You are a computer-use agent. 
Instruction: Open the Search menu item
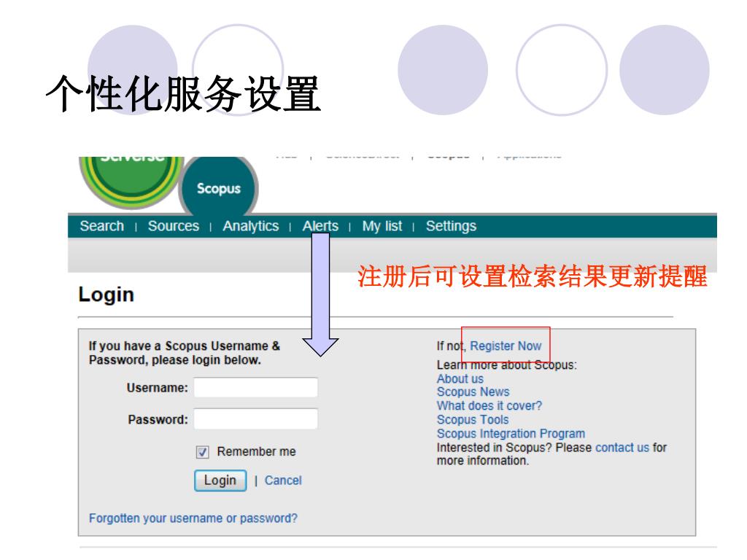point(102,226)
